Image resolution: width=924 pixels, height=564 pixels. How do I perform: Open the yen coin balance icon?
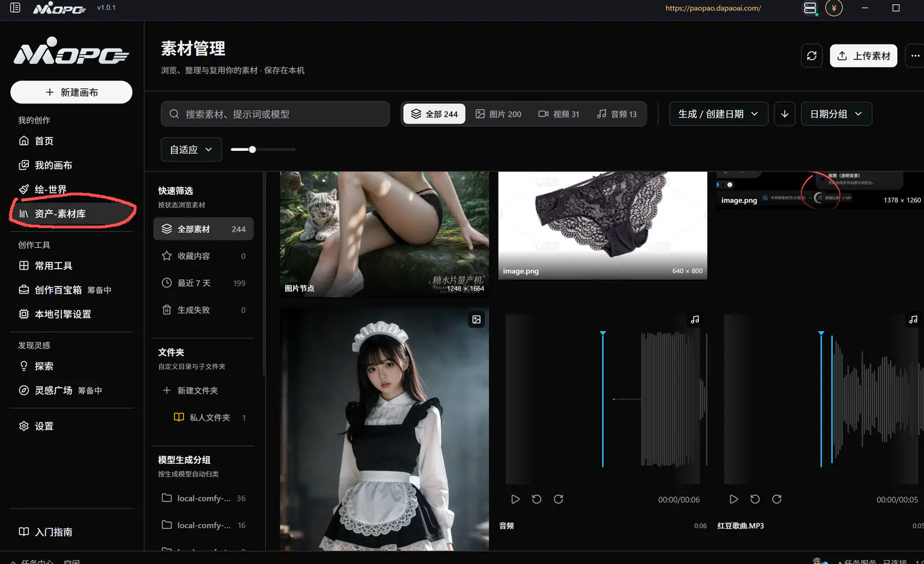pyautogui.click(x=834, y=8)
